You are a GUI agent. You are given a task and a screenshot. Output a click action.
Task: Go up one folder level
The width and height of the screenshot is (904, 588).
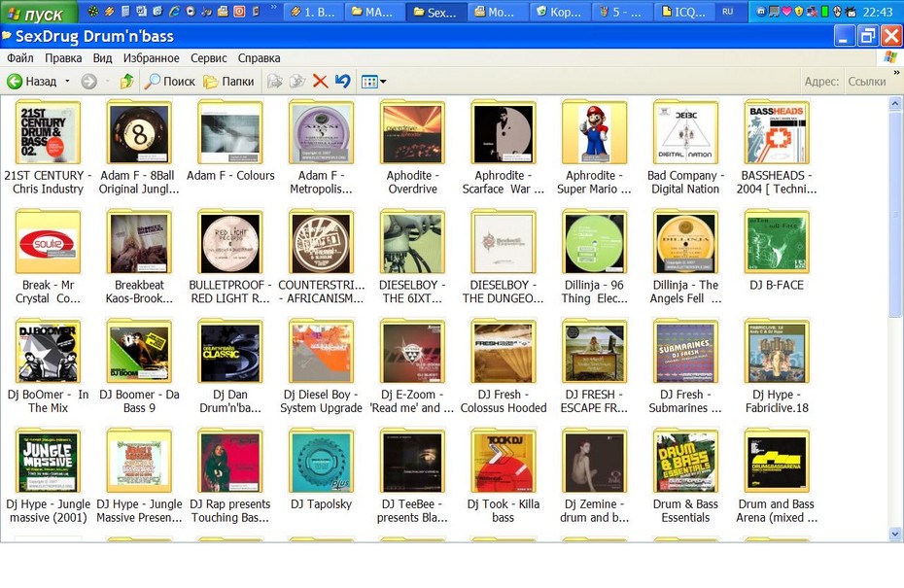tap(126, 82)
